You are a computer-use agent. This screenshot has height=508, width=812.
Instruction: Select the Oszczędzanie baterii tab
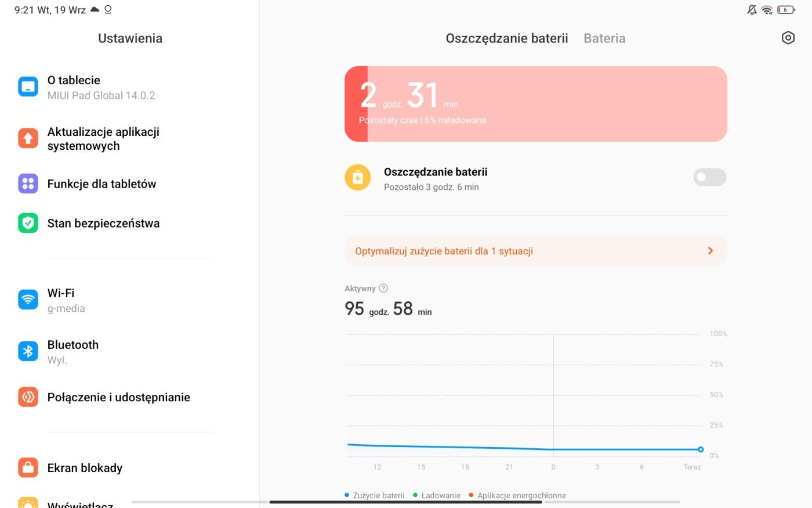pyautogui.click(x=507, y=38)
